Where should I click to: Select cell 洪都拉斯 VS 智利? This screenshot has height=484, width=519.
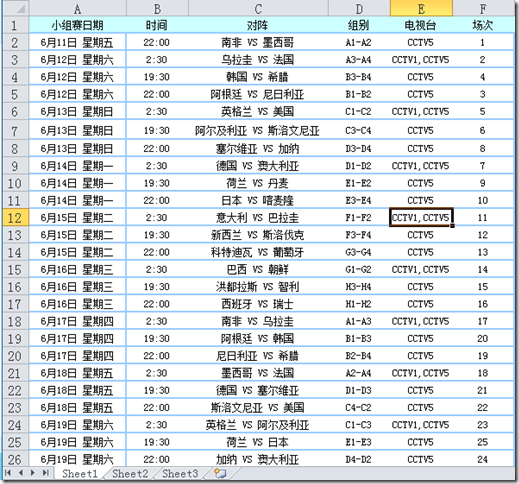(x=258, y=287)
